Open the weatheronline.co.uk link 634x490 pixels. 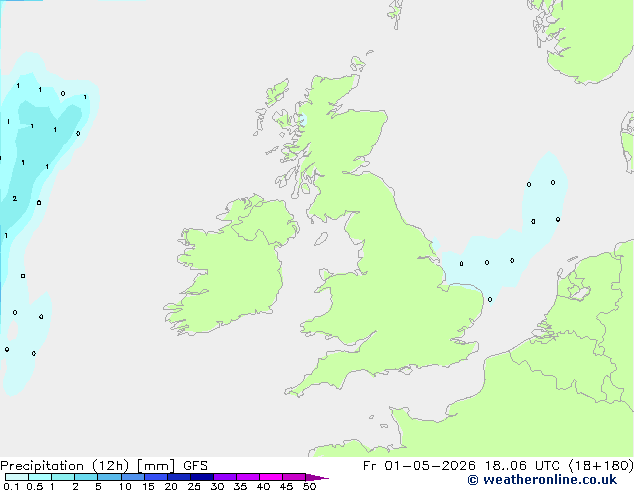542,480
